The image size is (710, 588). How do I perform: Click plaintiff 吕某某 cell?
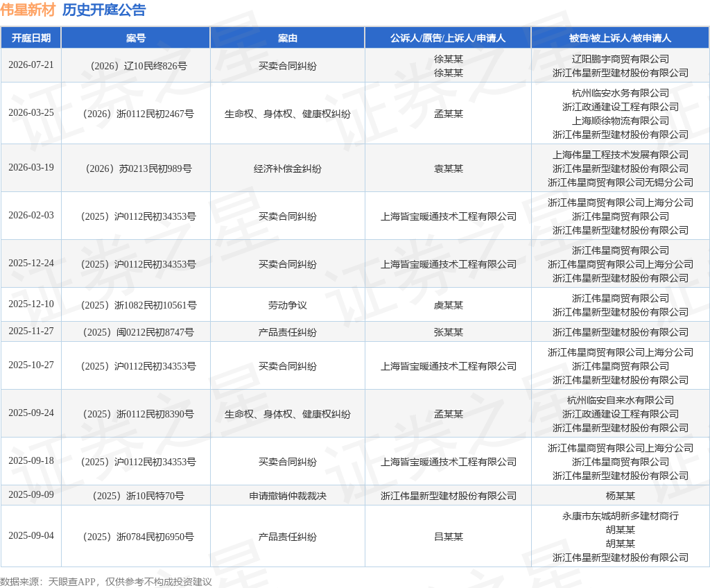click(x=449, y=537)
